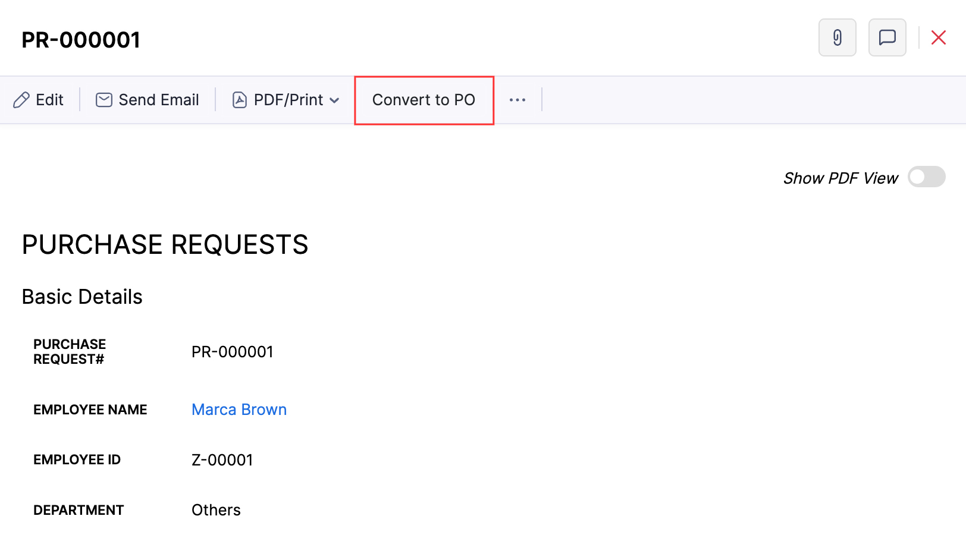The image size is (966, 560).
Task: Click the chevron icon next to PDF/Print
Action: (x=335, y=100)
